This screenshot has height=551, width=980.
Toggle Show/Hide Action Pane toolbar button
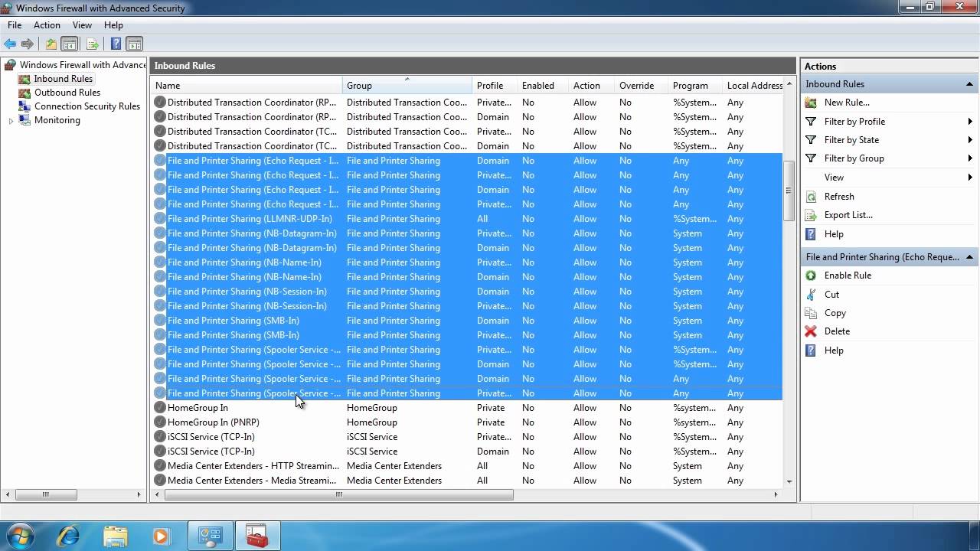coord(134,44)
